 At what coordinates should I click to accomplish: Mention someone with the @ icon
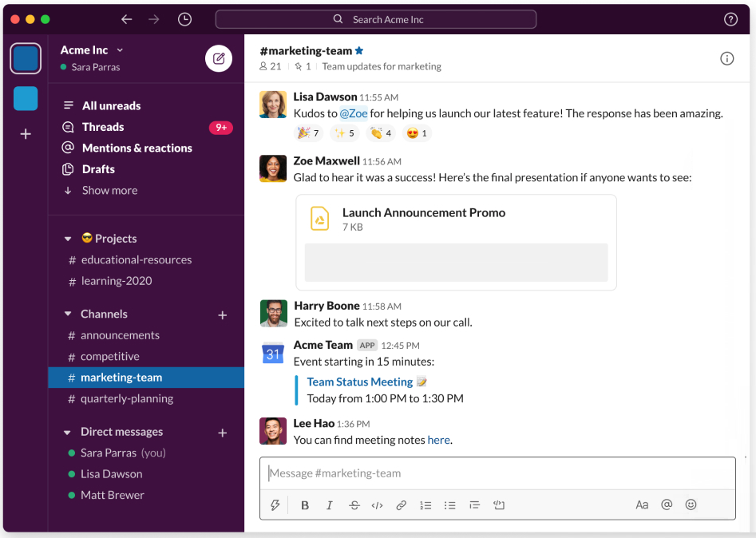coord(667,504)
